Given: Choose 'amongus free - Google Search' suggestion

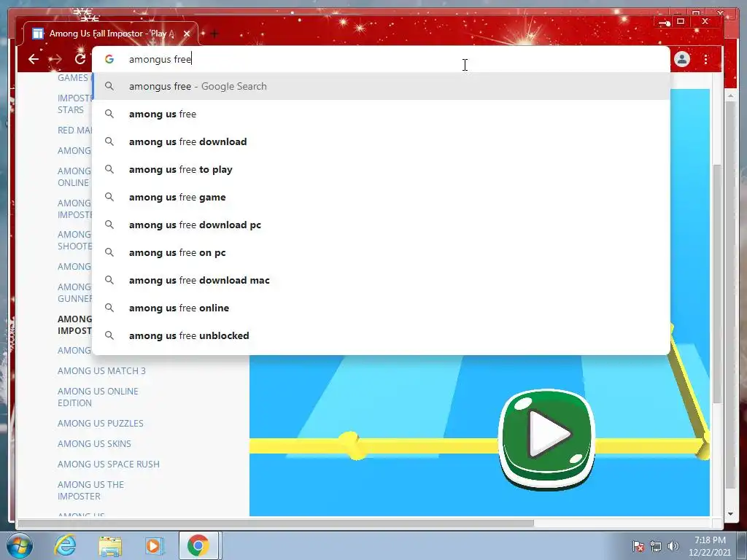Looking at the screenshot, I should 381,86.
